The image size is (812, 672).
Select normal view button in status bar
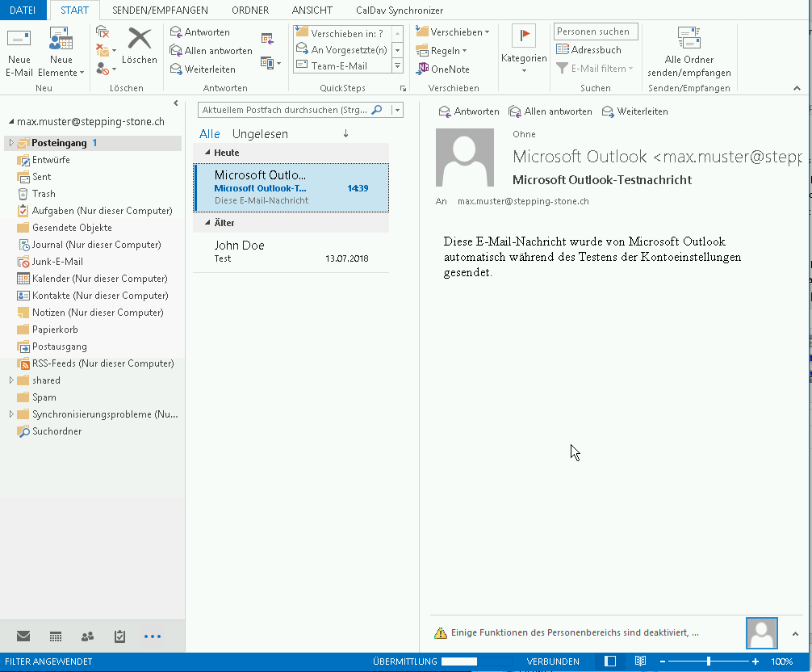coord(610,661)
